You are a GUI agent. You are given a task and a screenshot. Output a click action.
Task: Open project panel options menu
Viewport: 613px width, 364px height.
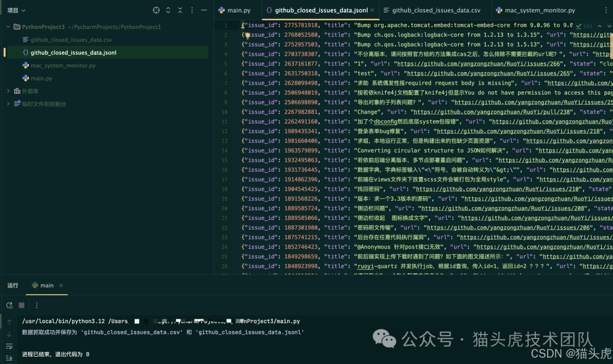click(x=192, y=10)
